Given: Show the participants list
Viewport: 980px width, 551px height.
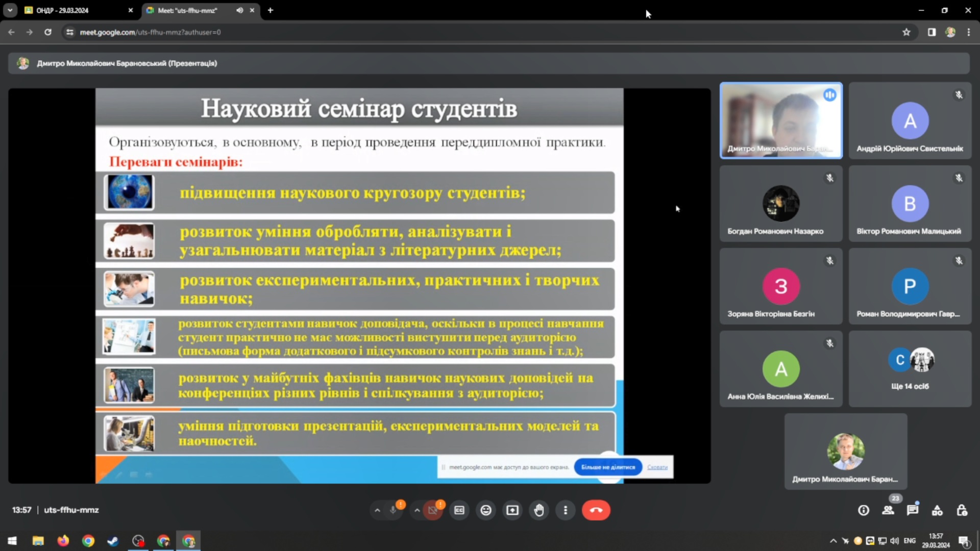Looking at the screenshot, I should click(x=888, y=510).
